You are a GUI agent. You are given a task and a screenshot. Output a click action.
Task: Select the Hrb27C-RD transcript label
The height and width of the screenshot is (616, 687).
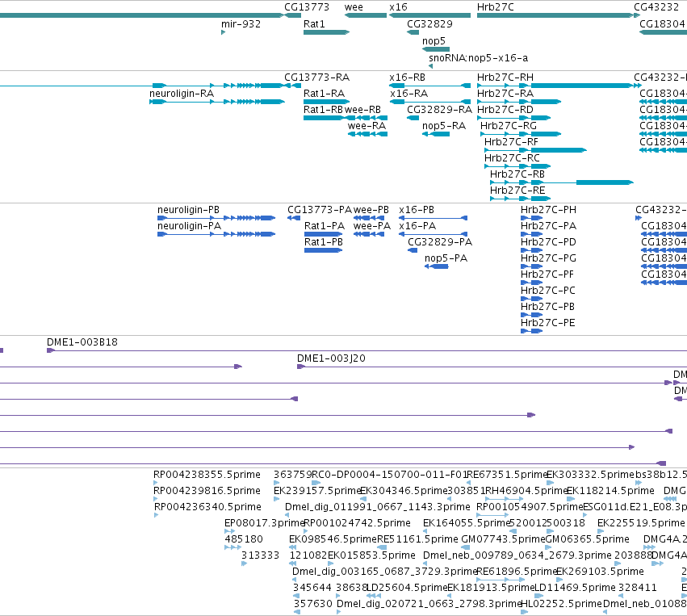[x=505, y=110]
